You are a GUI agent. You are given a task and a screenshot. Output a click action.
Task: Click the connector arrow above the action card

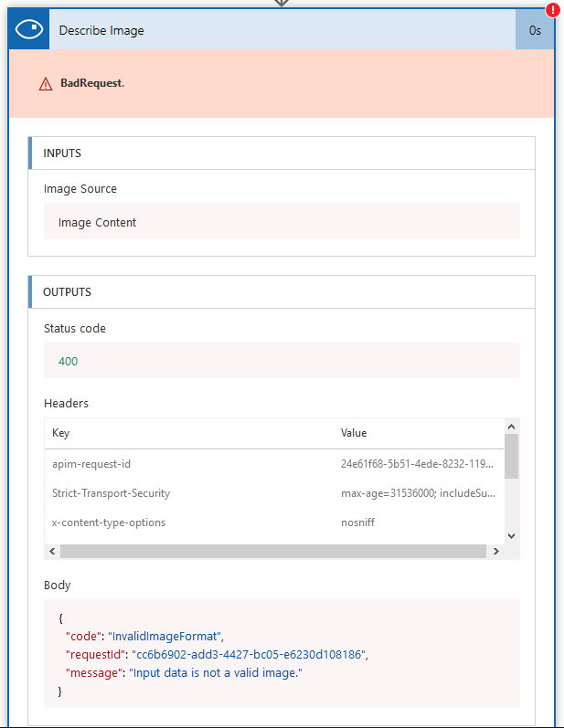pos(282,3)
